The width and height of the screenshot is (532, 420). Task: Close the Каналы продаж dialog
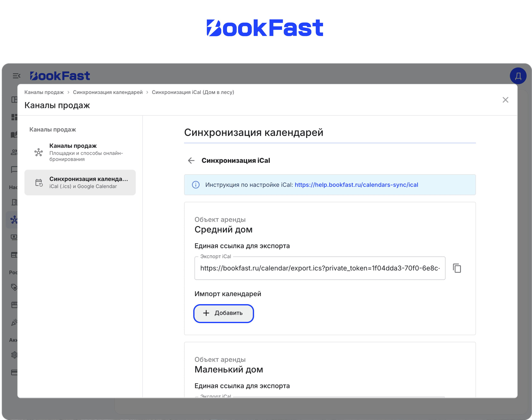pos(505,100)
